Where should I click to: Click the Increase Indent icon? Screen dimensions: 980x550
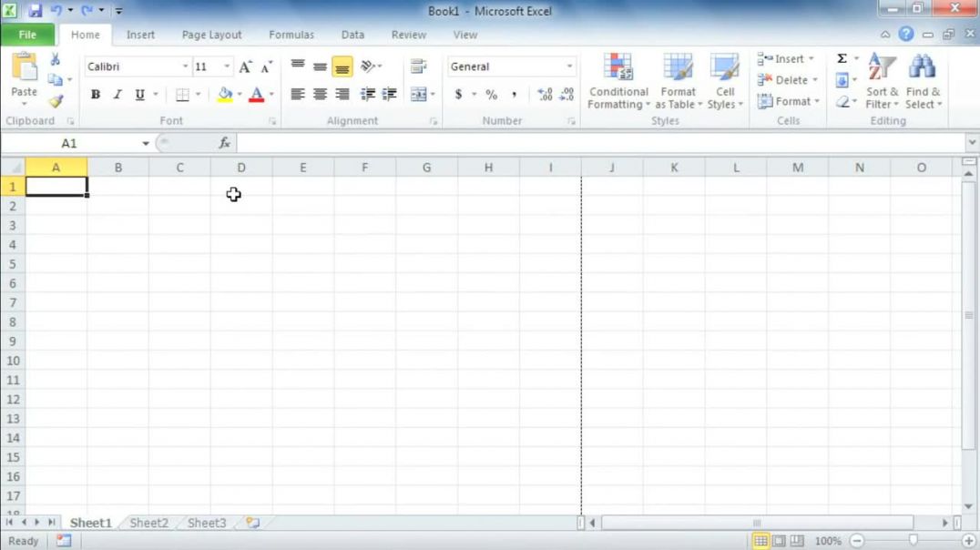pos(390,95)
